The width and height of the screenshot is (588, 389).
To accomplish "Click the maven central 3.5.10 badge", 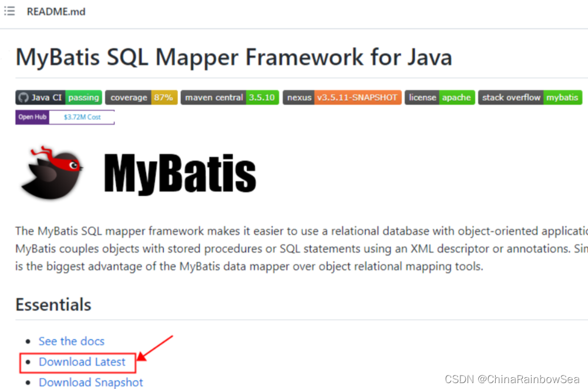I will coord(230,98).
